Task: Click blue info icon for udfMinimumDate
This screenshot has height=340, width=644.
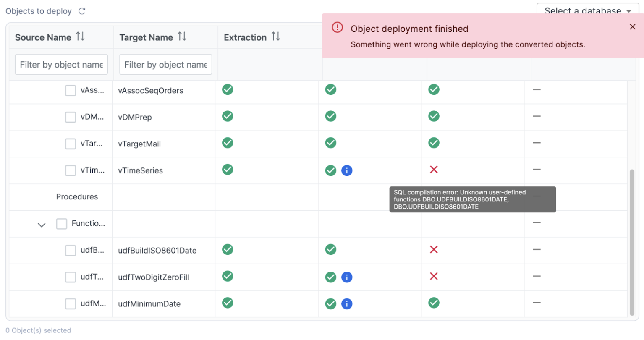Action: pyautogui.click(x=347, y=304)
